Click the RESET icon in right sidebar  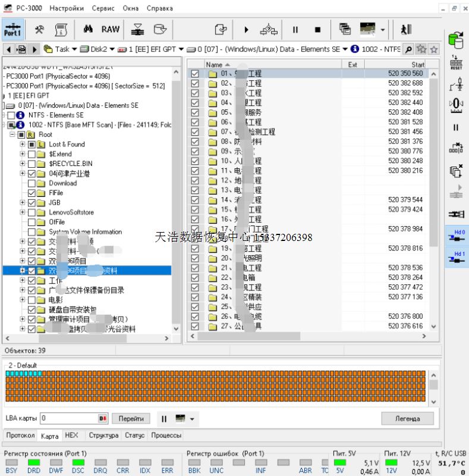click(456, 63)
